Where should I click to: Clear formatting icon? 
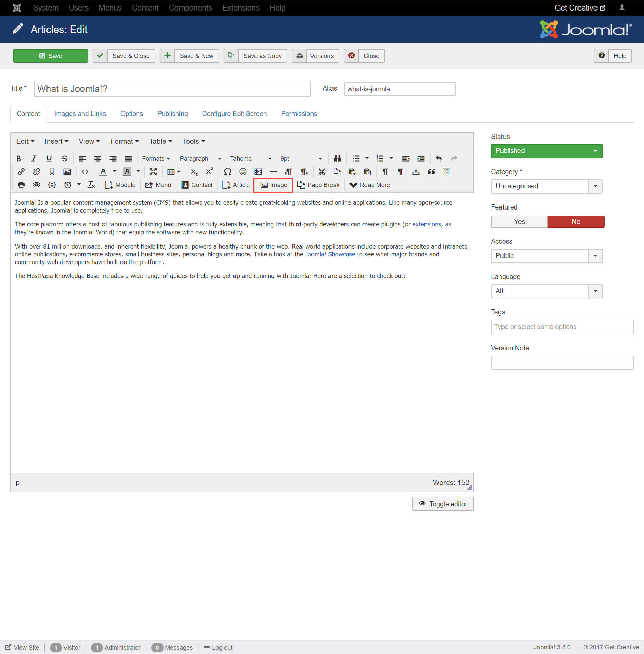[91, 185]
